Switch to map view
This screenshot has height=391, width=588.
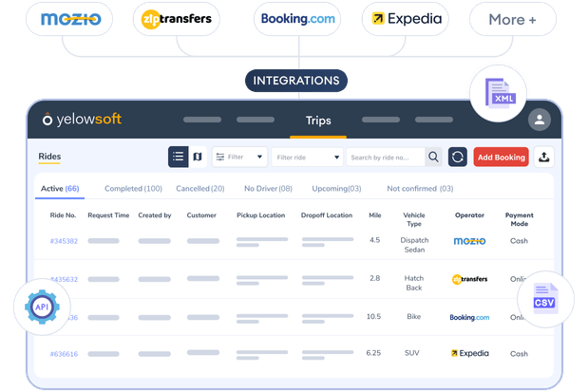198,157
